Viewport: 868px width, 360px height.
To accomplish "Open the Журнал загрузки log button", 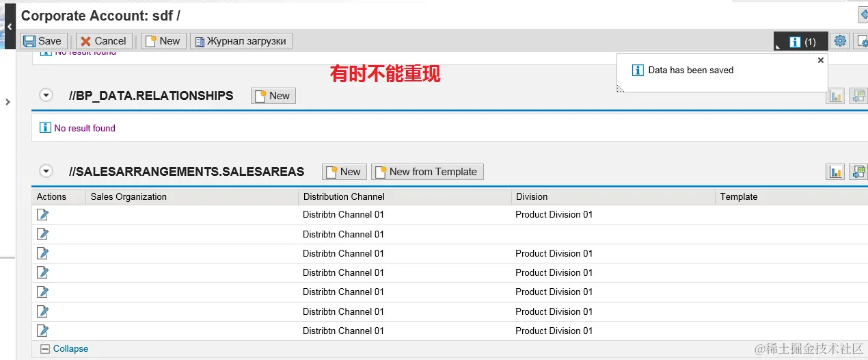I will tap(241, 41).
